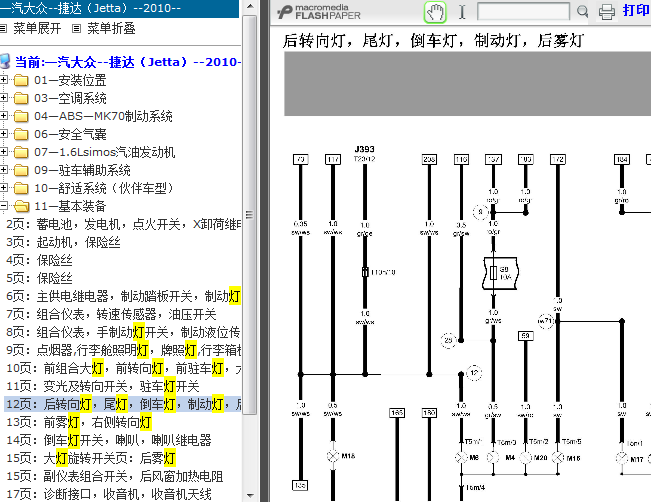Open the 当前:一汽大众--捷达 (Jetta) root link
Viewport: 651px width, 502px height.
(128, 62)
